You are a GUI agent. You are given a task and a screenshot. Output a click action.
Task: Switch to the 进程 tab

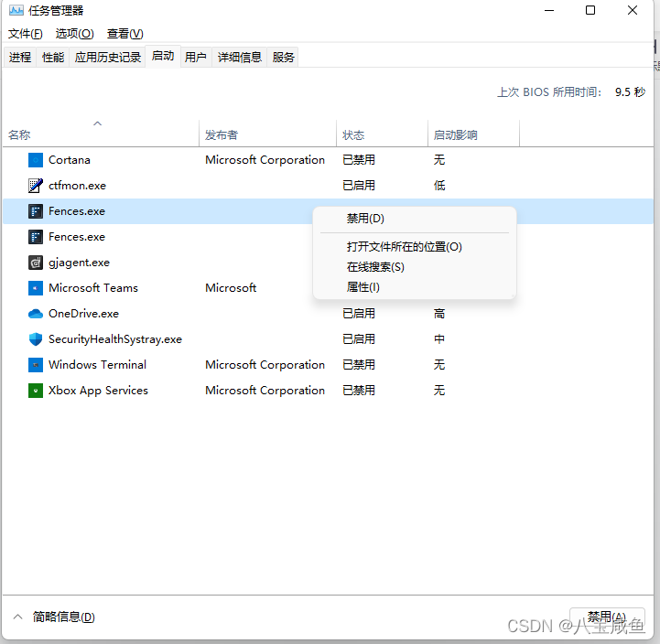[20, 58]
